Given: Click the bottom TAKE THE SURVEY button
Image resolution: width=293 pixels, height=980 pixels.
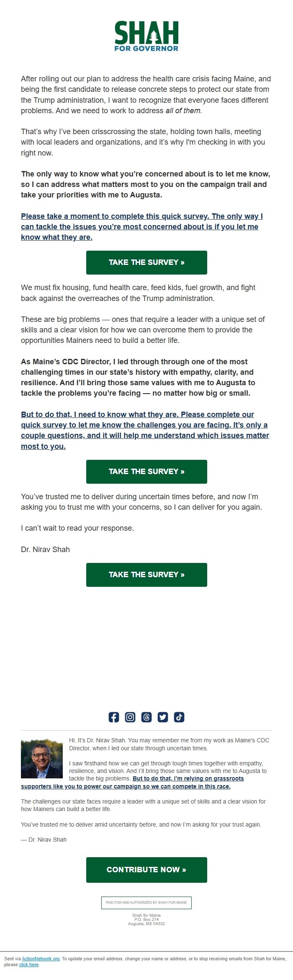Looking at the screenshot, I should (x=146, y=575).
